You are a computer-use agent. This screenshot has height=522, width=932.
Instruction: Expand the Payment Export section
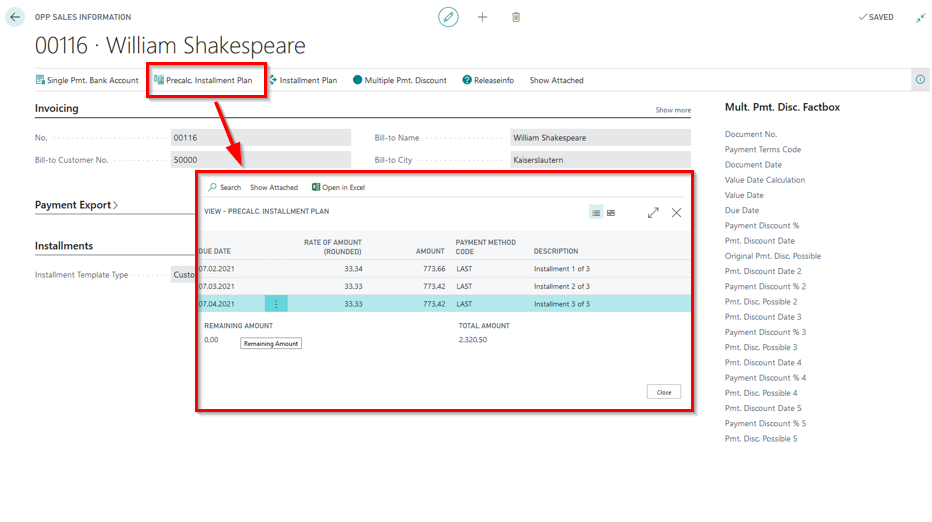(x=76, y=205)
